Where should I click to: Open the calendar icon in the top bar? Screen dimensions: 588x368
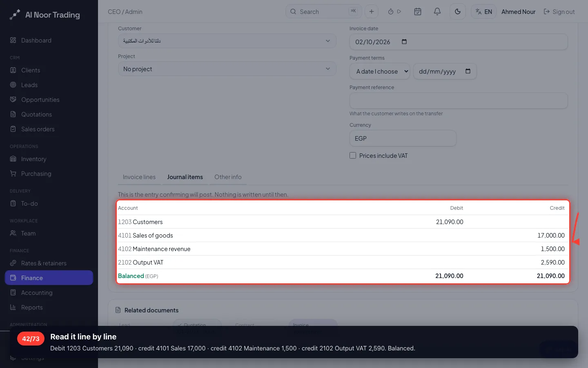coord(418,12)
